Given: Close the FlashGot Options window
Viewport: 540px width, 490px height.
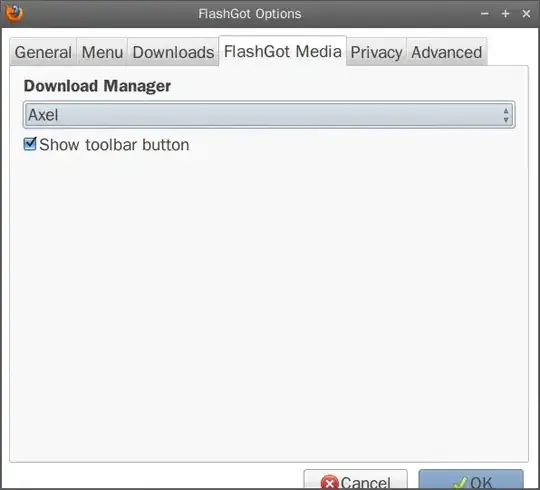Looking at the screenshot, I should pyautogui.click(x=526, y=14).
